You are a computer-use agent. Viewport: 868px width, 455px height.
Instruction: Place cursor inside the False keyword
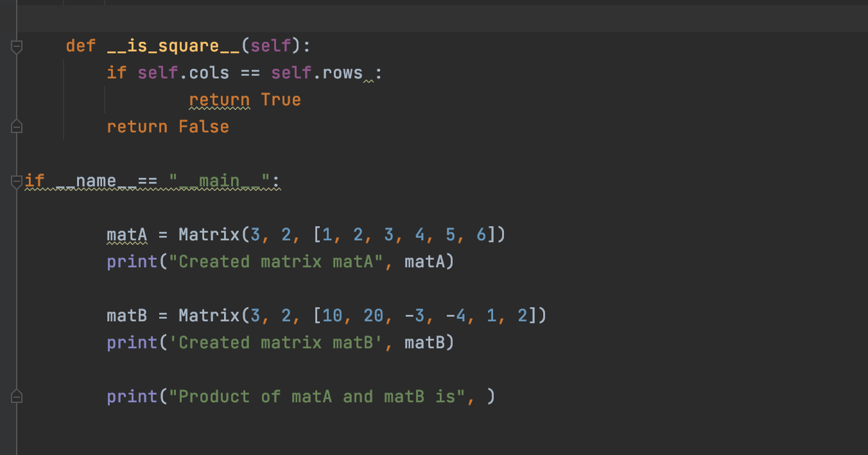[x=203, y=126]
